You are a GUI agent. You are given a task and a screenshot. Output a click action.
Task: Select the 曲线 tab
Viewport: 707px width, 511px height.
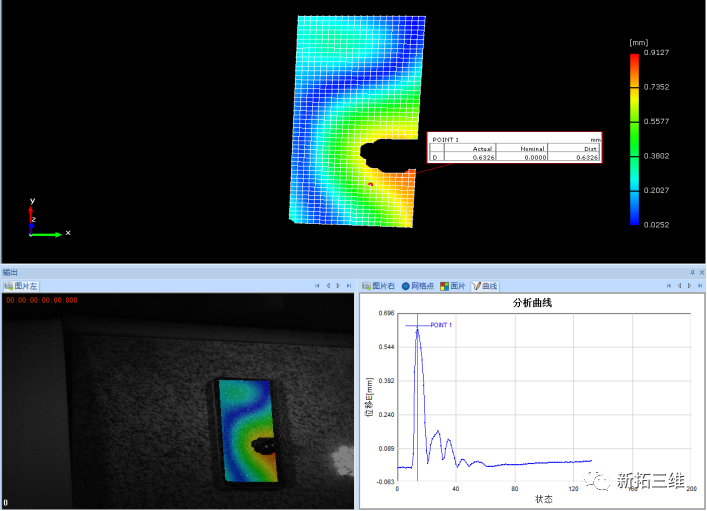pyautogui.click(x=485, y=286)
